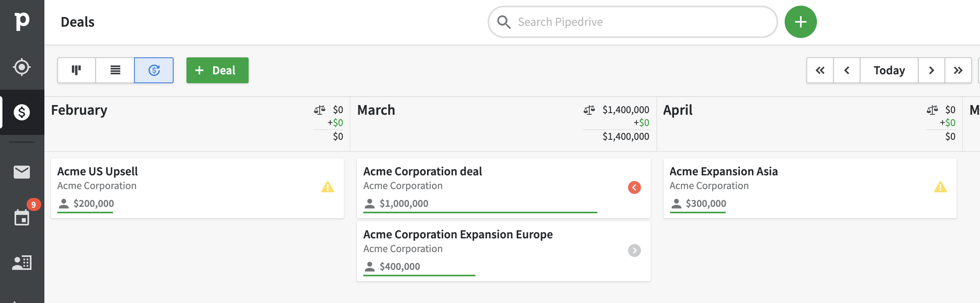The height and width of the screenshot is (303, 980).
Task: Open Leads target icon in sidebar
Action: 22,67
